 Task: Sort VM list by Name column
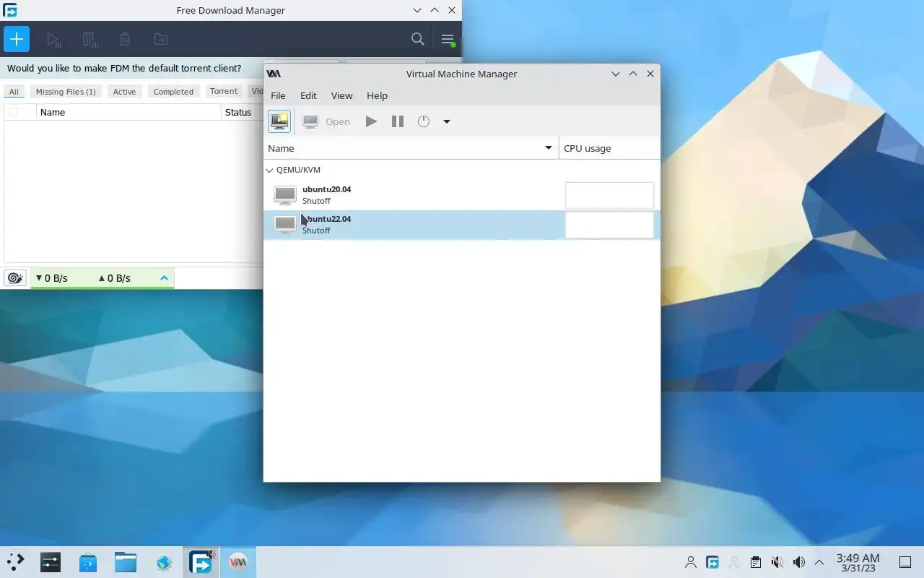411,148
